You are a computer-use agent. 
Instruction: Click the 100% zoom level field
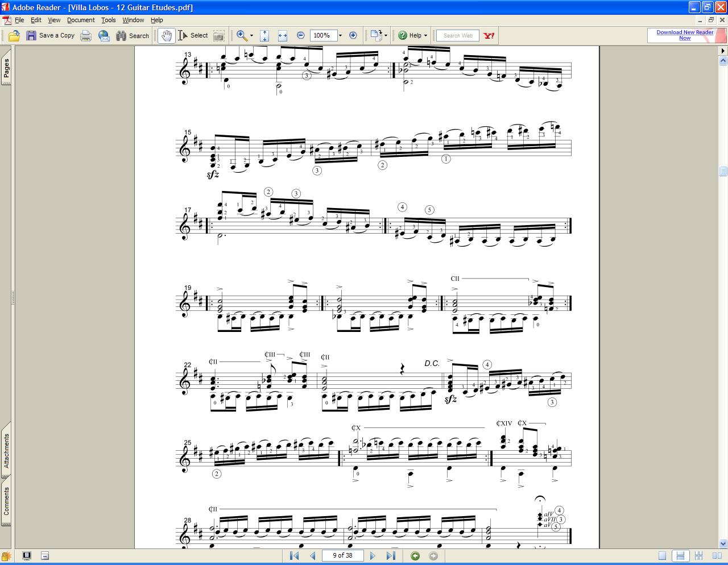(x=323, y=35)
